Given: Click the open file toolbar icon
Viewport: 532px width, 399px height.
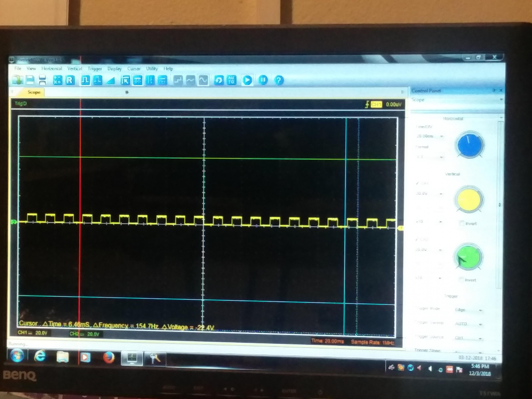Looking at the screenshot, I should pos(18,80).
